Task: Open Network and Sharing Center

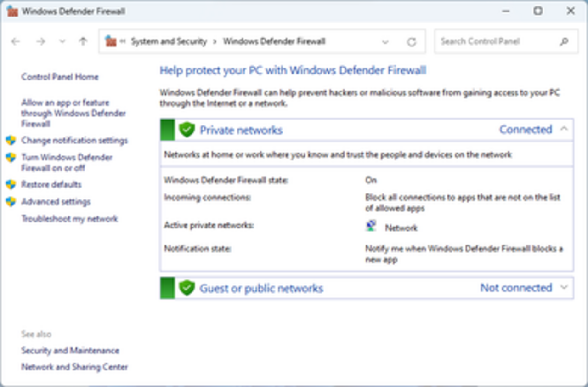Action: (x=74, y=367)
